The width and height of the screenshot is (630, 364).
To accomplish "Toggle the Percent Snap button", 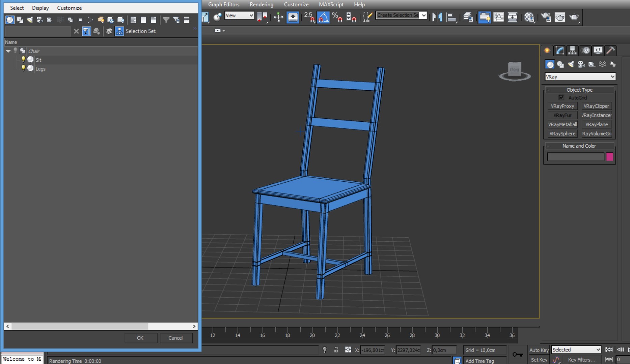I will (x=337, y=17).
